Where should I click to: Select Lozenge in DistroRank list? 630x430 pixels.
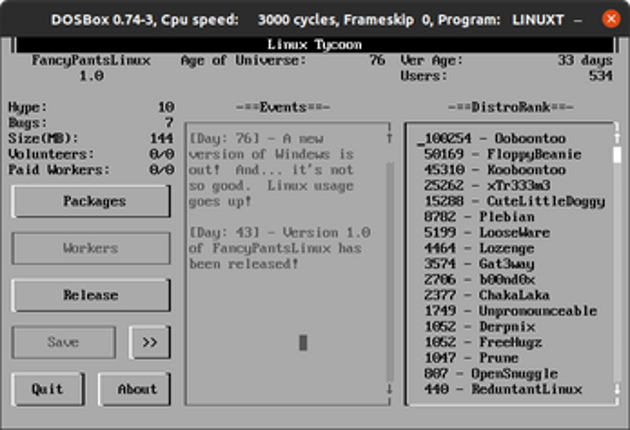click(479, 248)
